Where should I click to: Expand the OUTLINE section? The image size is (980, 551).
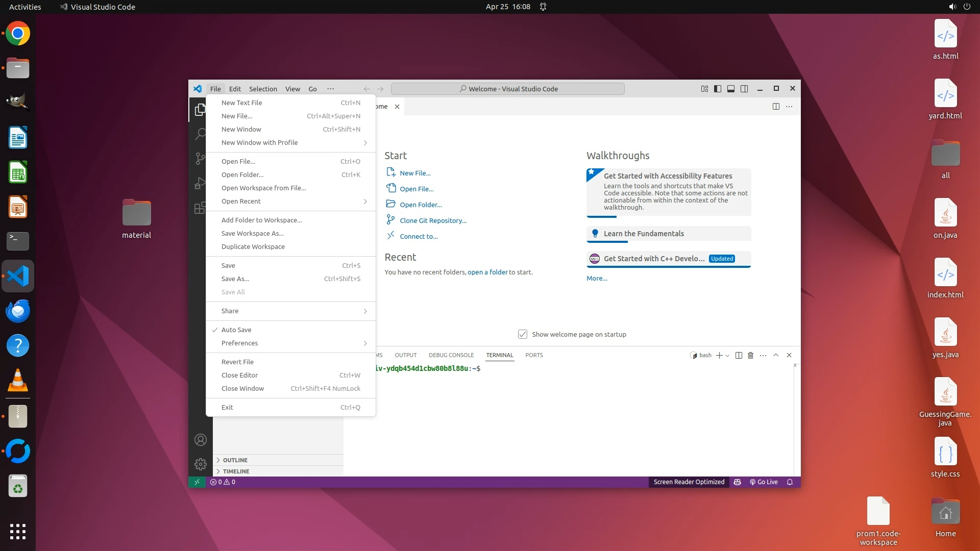point(235,460)
